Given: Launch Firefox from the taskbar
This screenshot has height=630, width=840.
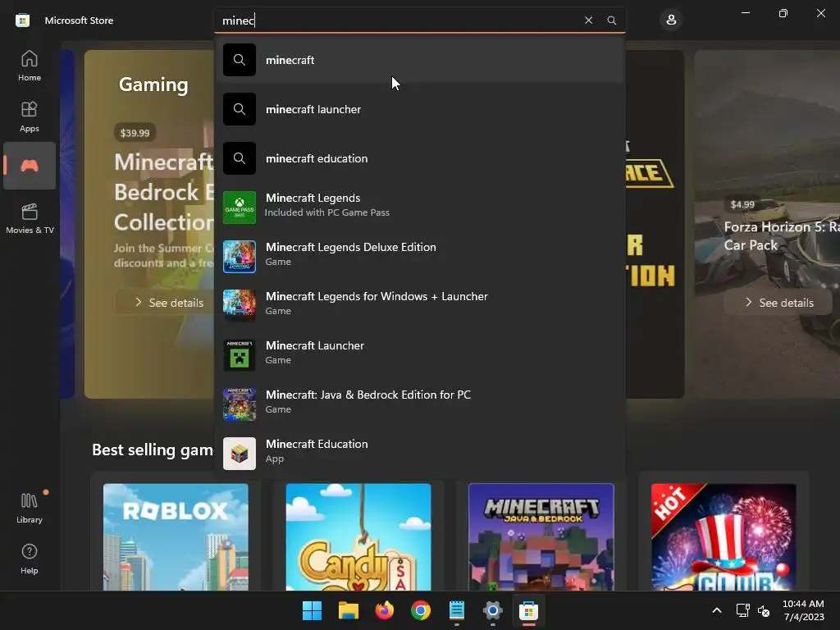Looking at the screenshot, I should (x=385, y=610).
